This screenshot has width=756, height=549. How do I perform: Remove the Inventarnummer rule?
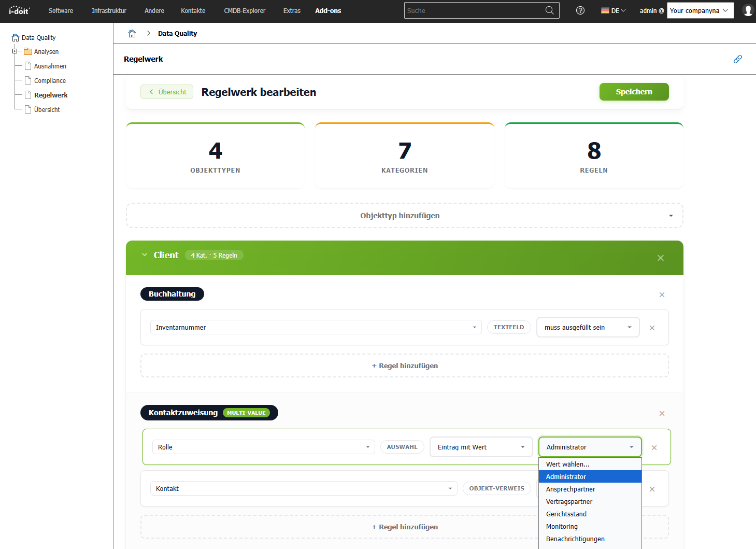(x=652, y=328)
